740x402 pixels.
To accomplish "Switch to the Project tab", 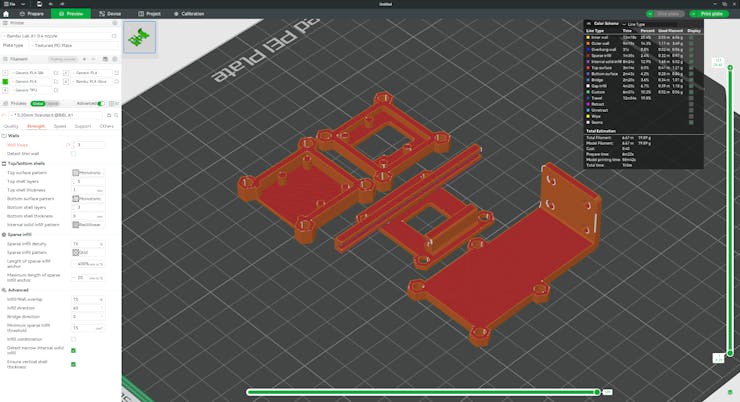I will (x=149, y=14).
